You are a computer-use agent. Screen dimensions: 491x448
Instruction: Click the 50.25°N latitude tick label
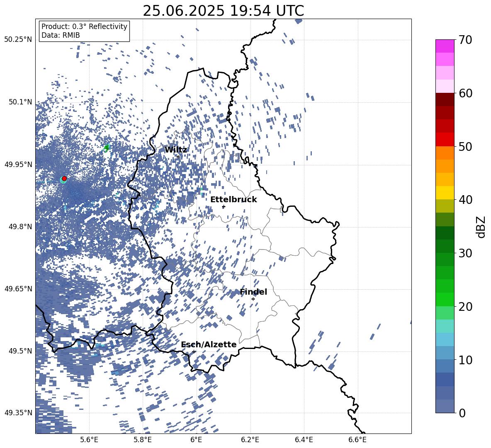(18, 39)
